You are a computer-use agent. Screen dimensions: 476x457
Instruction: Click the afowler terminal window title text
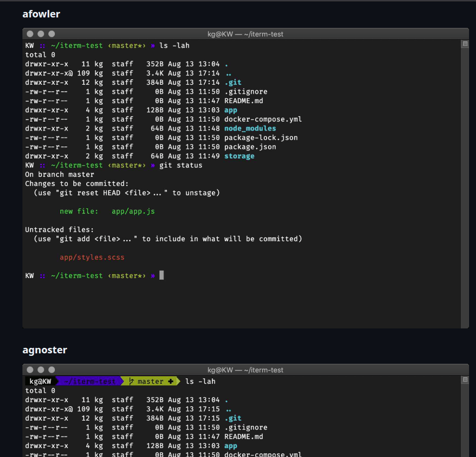click(x=245, y=34)
